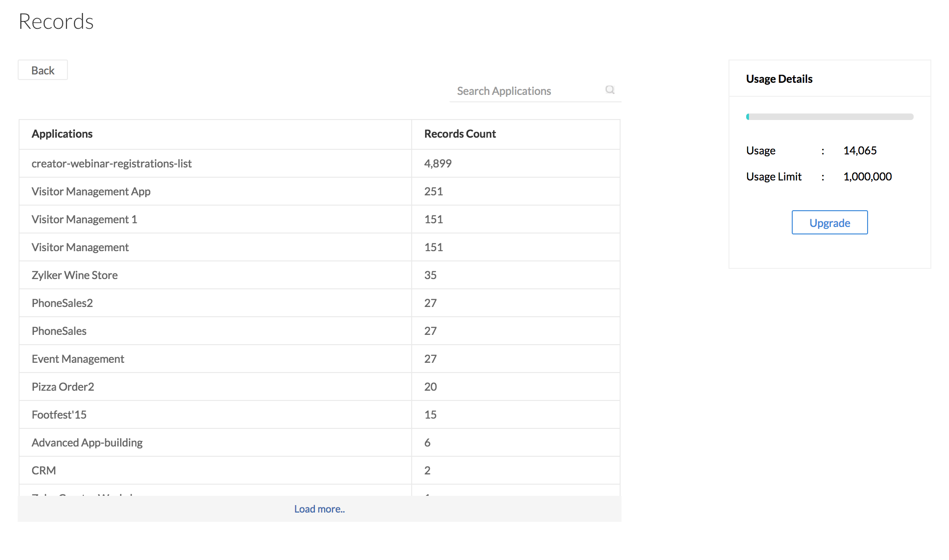This screenshot has width=949, height=560.
Task: Click Footfest'15 application row
Action: (59, 415)
